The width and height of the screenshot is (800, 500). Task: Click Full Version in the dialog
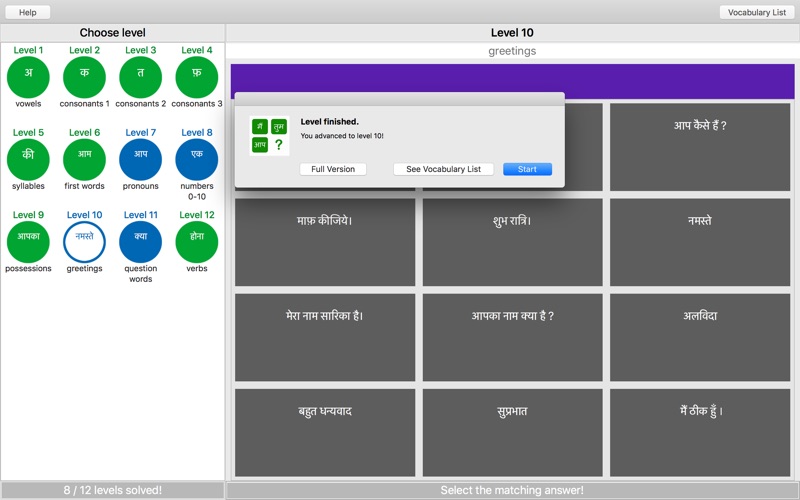(333, 169)
